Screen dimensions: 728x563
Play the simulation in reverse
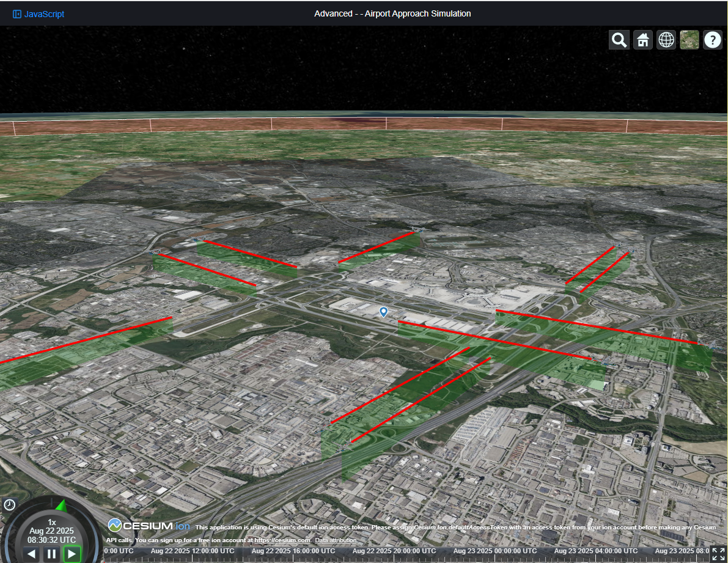tap(31, 553)
